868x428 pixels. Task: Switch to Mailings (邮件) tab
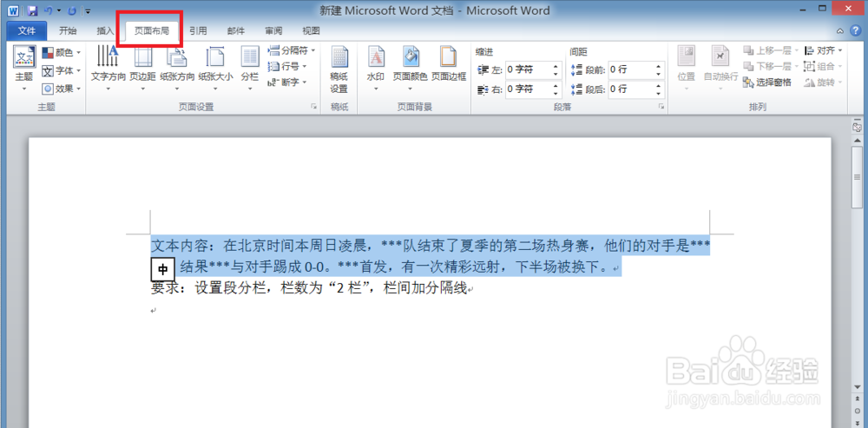[x=236, y=30]
